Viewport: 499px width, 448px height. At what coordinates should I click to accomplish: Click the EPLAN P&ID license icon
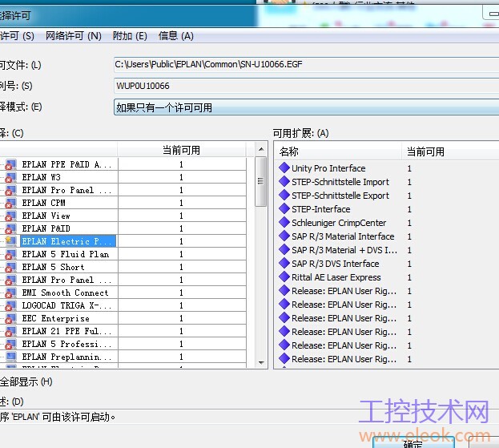pos(10,228)
